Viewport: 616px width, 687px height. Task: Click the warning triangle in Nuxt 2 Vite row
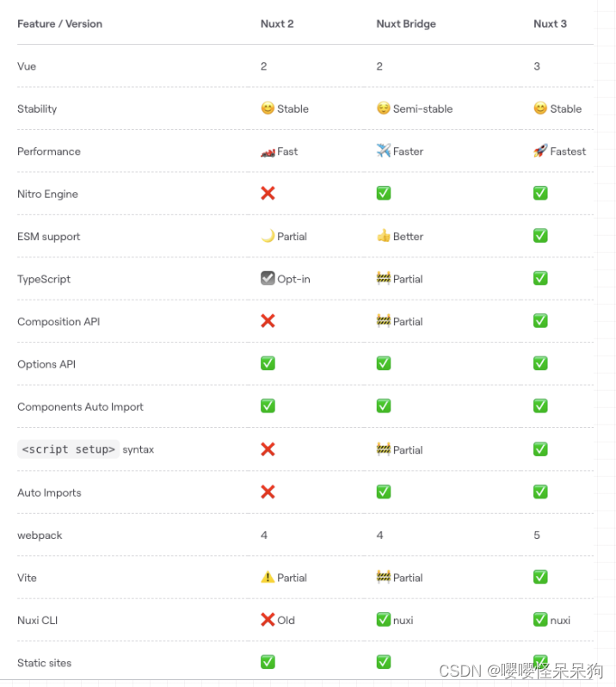(268, 578)
